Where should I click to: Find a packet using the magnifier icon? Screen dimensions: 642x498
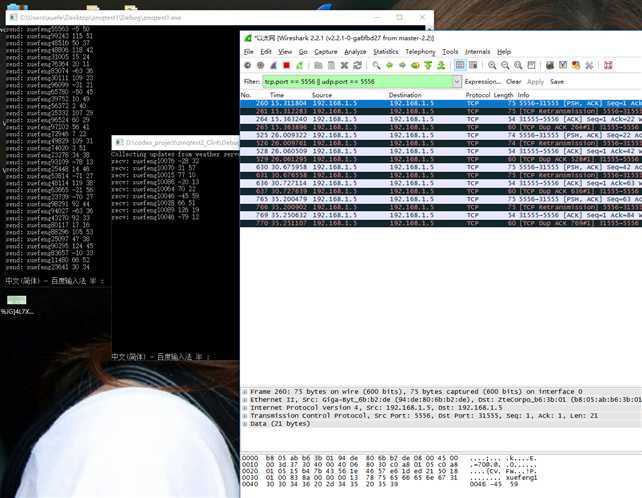(376, 65)
